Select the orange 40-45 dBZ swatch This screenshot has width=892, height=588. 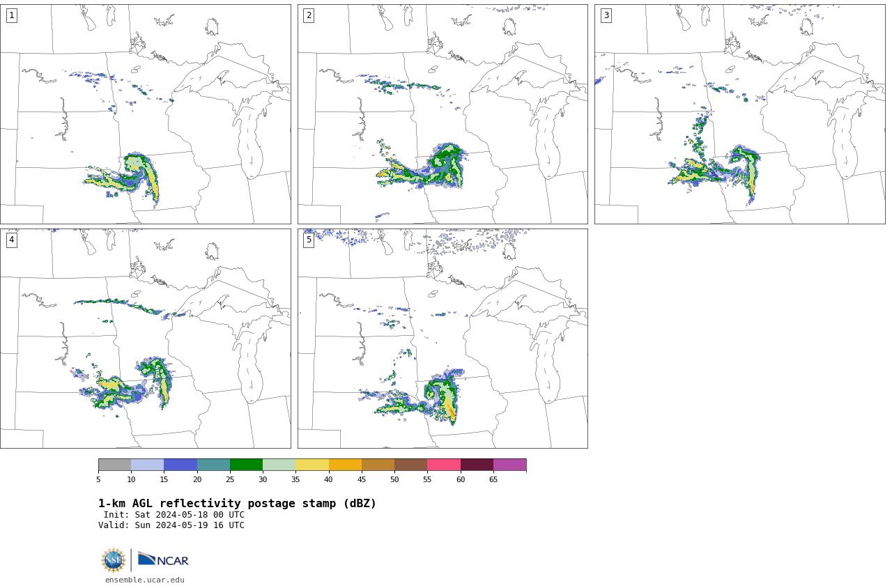coord(345,465)
